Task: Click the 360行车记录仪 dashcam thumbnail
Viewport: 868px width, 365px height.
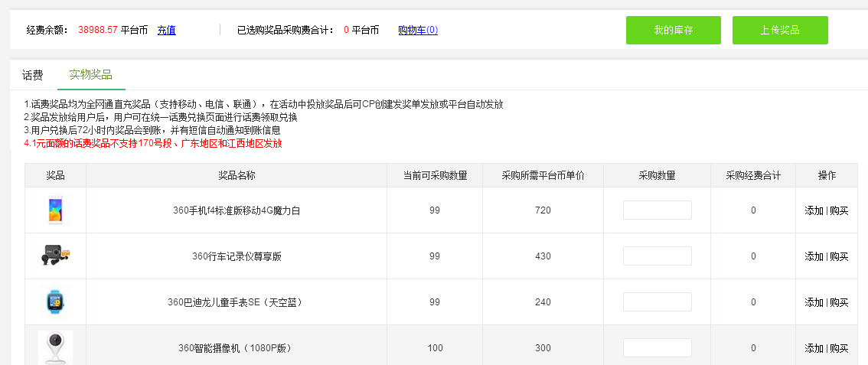Action: tap(55, 256)
